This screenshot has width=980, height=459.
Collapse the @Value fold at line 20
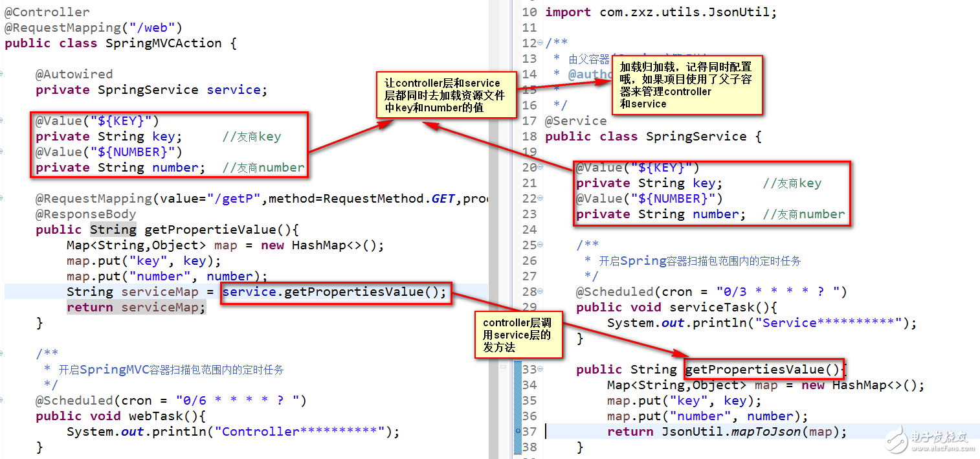(x=540, y=168)
